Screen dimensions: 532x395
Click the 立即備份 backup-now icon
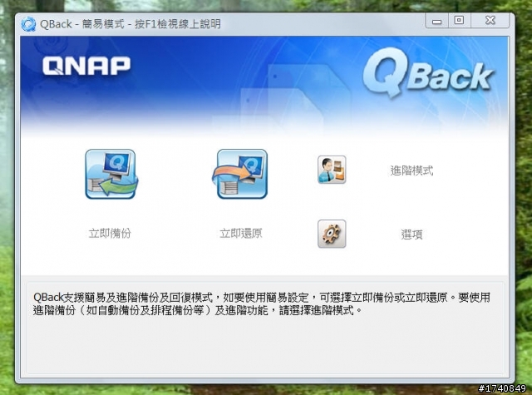click(111, 174)
